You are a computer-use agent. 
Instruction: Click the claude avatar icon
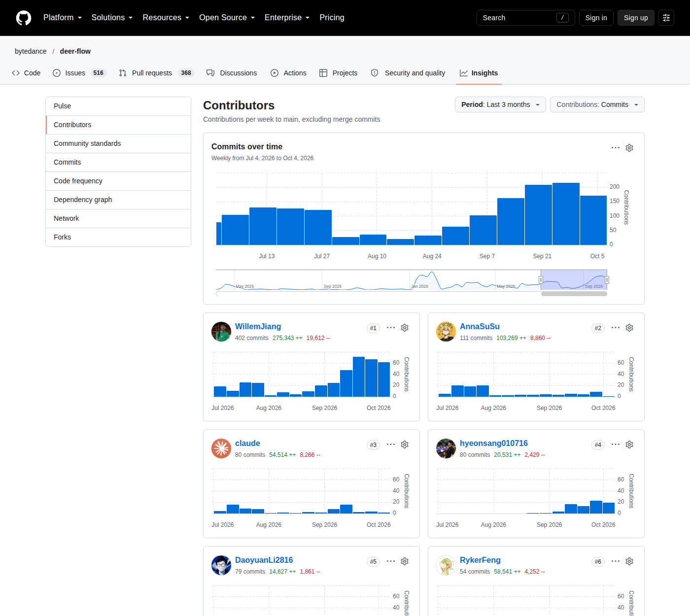click(221, 448)
